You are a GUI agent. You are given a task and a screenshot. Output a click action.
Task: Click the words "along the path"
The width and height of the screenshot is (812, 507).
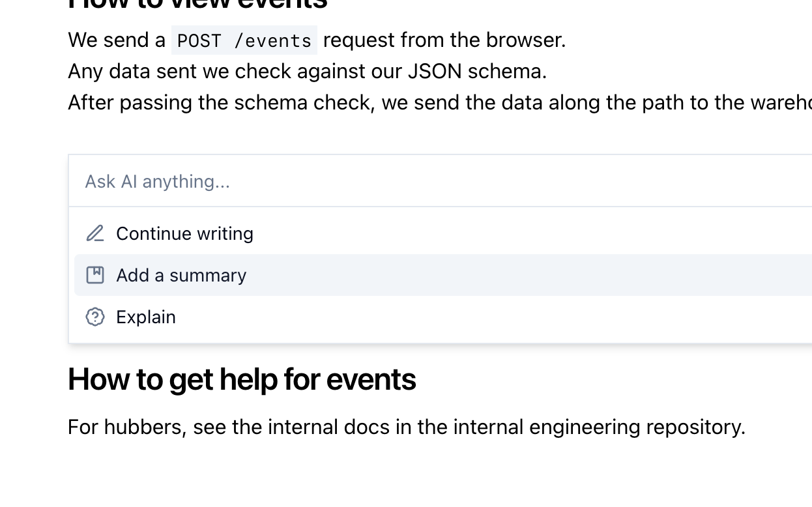tap(592, 103)
